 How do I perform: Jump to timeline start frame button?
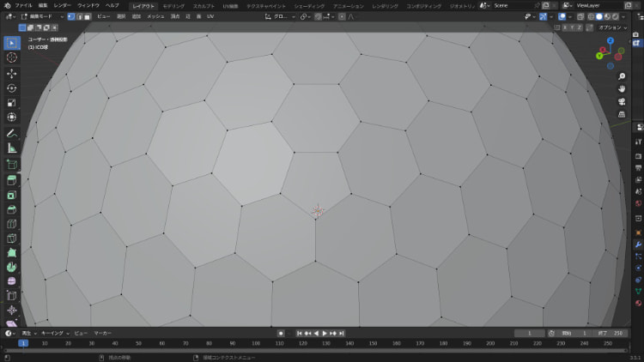point(300,334)
